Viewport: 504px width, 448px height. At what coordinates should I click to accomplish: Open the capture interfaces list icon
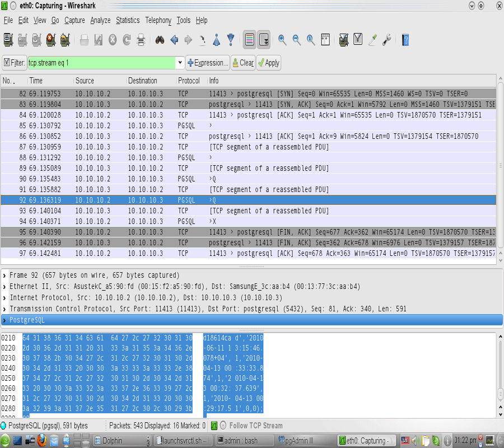point(8,40)
